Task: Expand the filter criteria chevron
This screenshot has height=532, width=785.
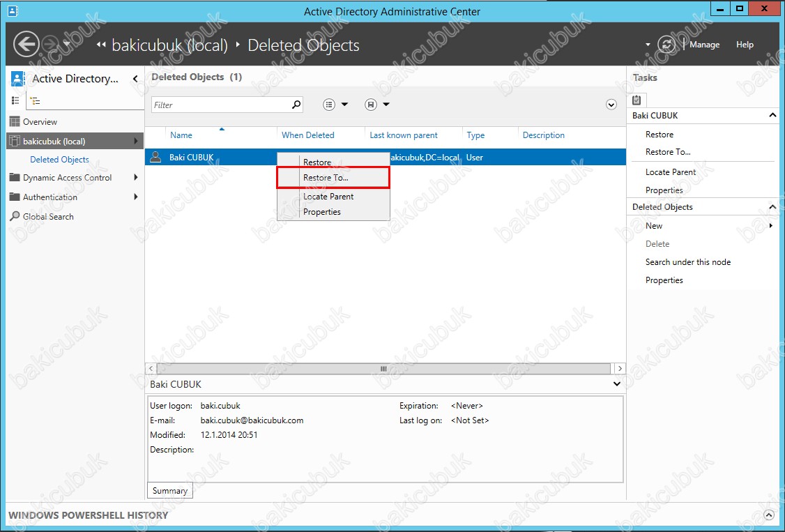Action: pos(611,105)
